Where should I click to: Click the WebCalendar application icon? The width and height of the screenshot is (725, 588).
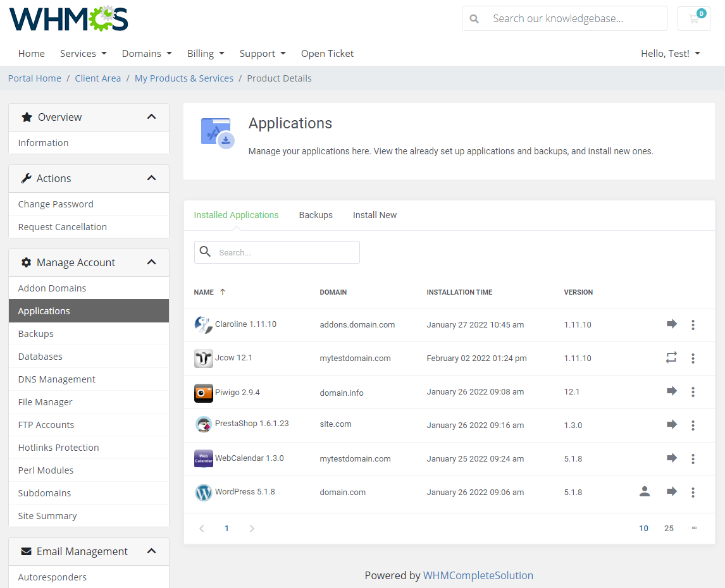point(204,458)
